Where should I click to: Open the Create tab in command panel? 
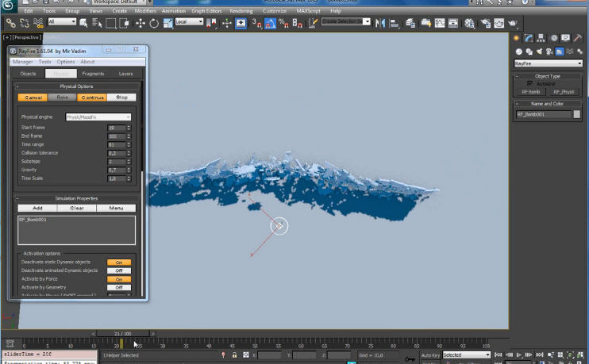(x=516, y=38)
